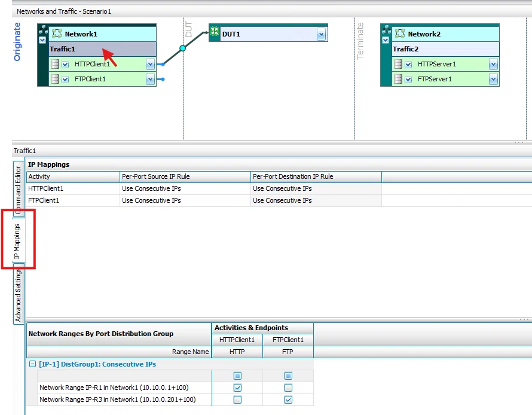Uncheck the FTPServer1 activity checkbox

408,79
